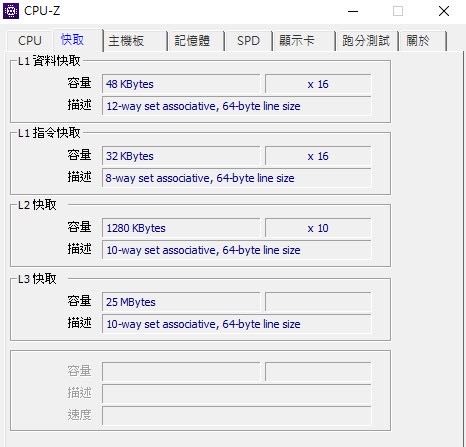466x447 pixels.
Task: Click the empty count field beside 25 MBytes
Action: (x=318, y=302)
